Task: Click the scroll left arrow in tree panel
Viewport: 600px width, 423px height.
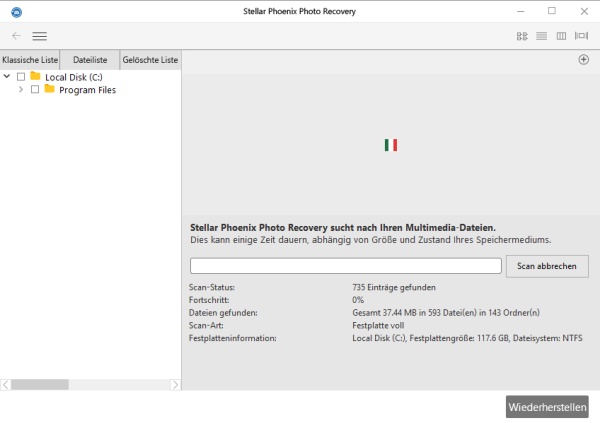Action: point(5,385)
